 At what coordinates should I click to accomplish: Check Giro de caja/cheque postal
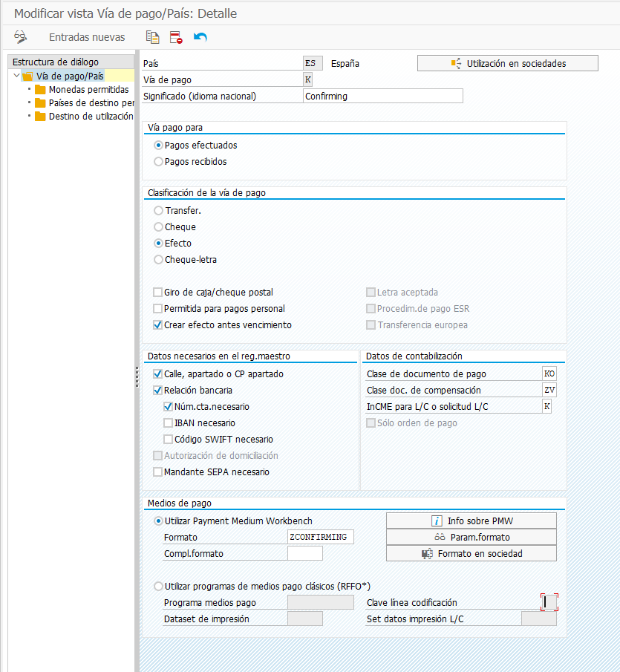click(x=157, y=293)
